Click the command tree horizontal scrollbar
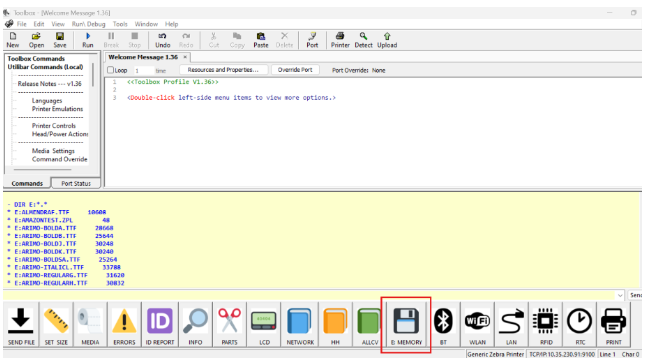The height and width of the screenshot is (362, 655). pyautogui.click(x=42, y=170)
